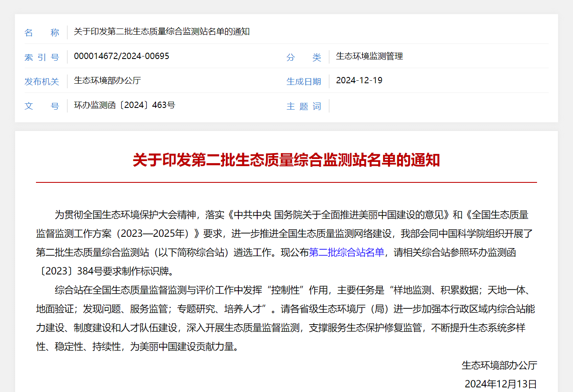Screen dimensions: 573x392
Task: Click the paragraph starting with 为贯彻全国生态环境保护大会精神
Action: (284, 233)
